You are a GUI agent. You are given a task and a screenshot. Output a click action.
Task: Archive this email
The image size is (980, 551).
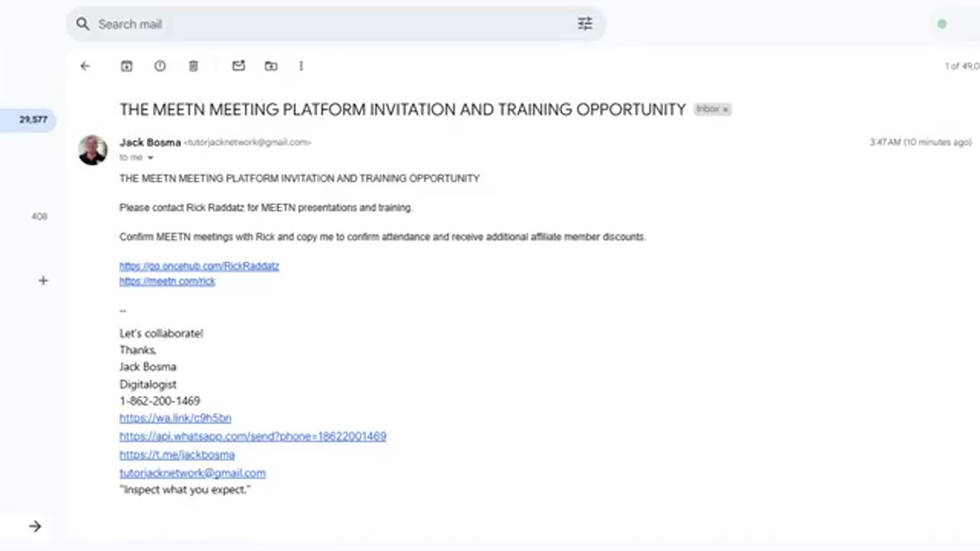pos(126,66)
